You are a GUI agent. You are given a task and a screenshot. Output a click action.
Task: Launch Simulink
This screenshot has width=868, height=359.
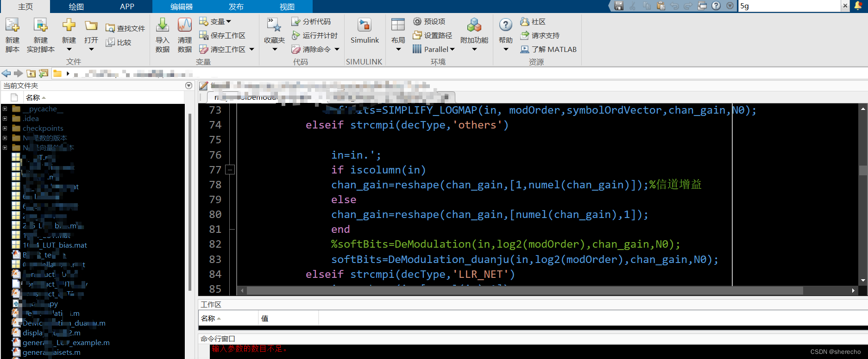tap(365, 31)
